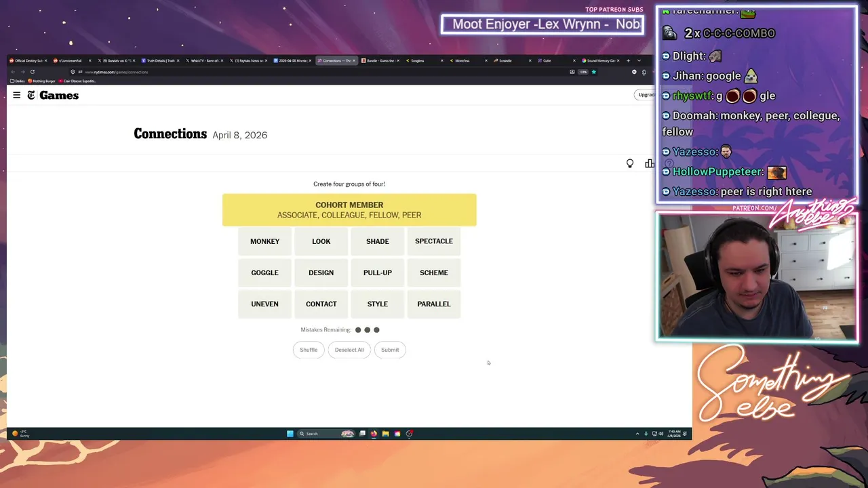The width and height of the screenshot is (868, 488).
Task: Open the Dailies bookmarks folder
Action: click(x=18, y=81)
